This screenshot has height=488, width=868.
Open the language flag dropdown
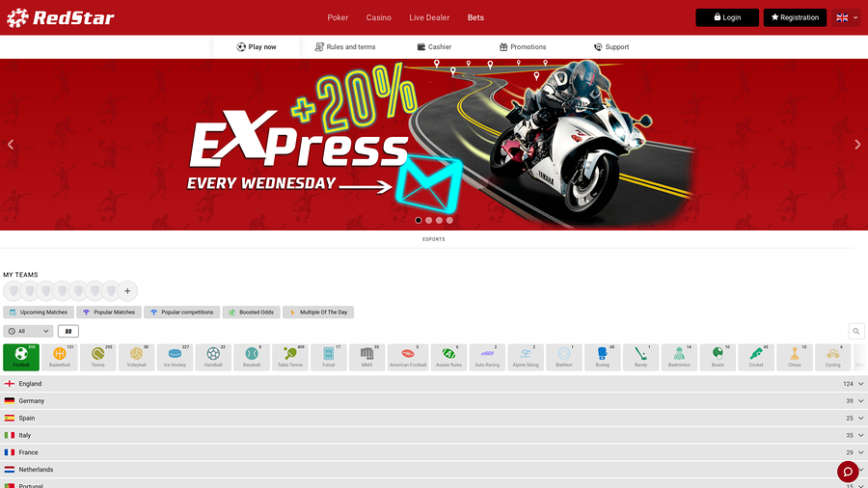click(847, 17)
